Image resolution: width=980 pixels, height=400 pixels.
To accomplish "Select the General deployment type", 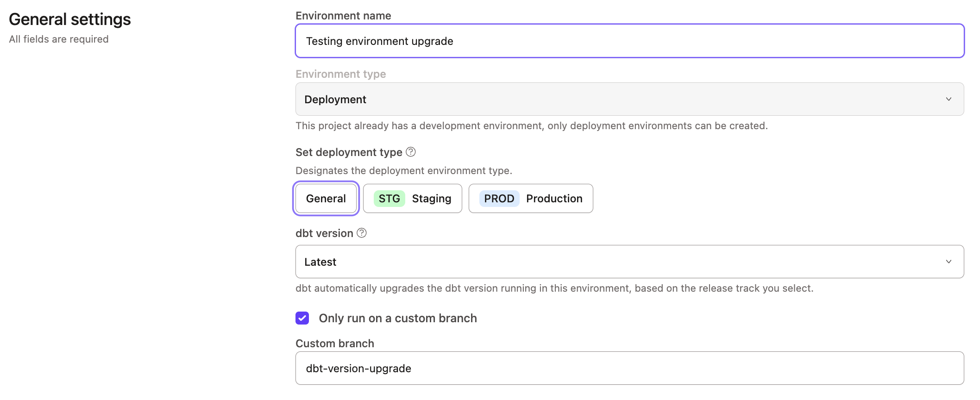I will point(326,199).
